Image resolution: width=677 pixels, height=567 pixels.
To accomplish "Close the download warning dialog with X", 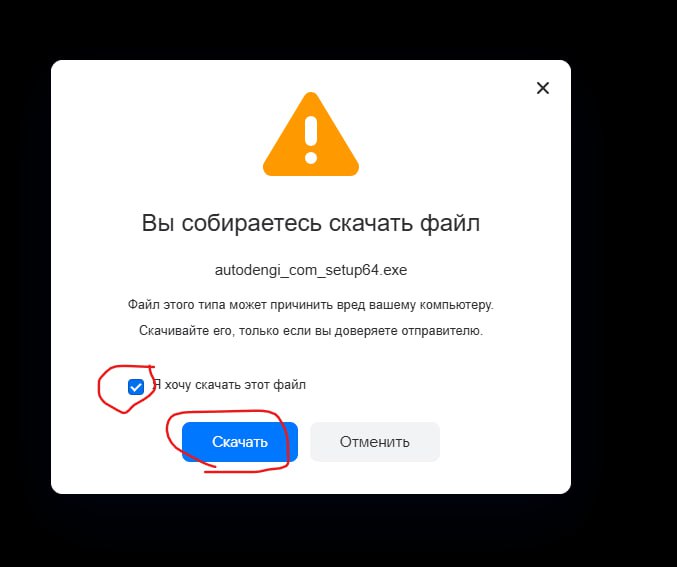I will pos(543,88).
